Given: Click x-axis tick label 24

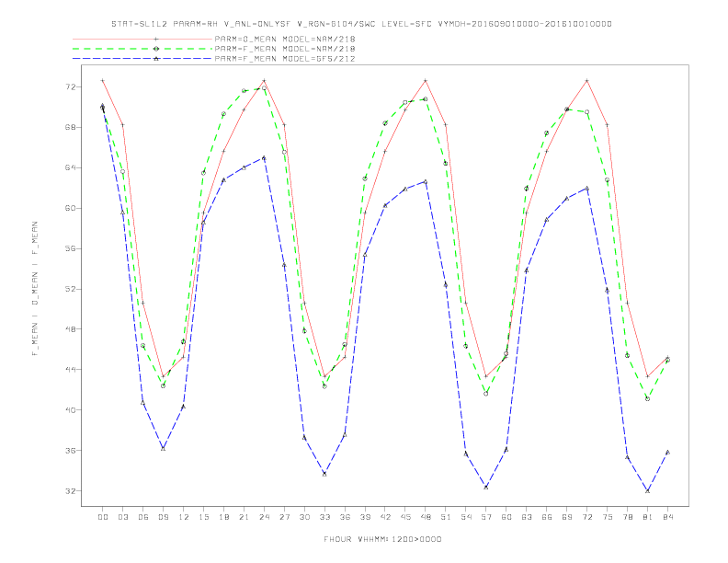Looking at the screenshot, I should (264, 517).
